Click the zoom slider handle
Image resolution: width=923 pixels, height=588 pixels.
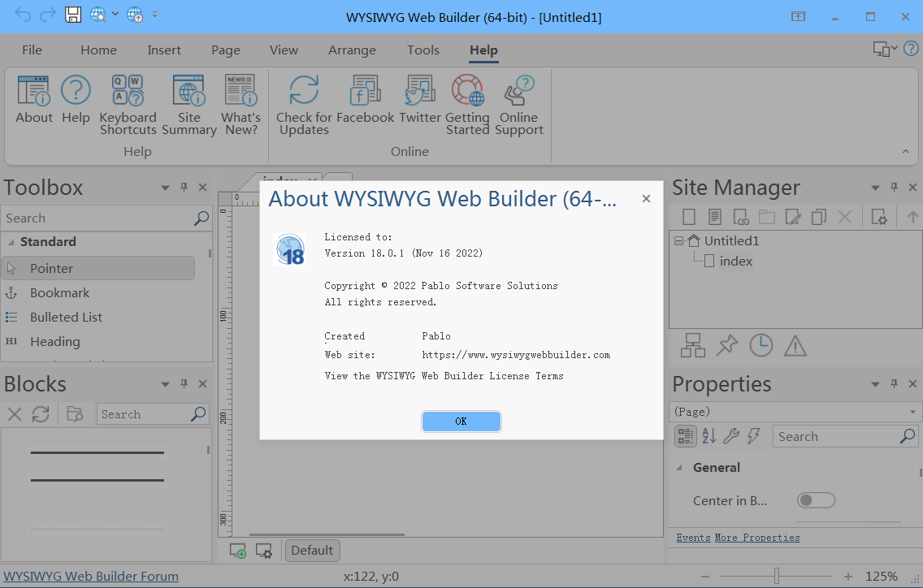[x=777, y=577]
